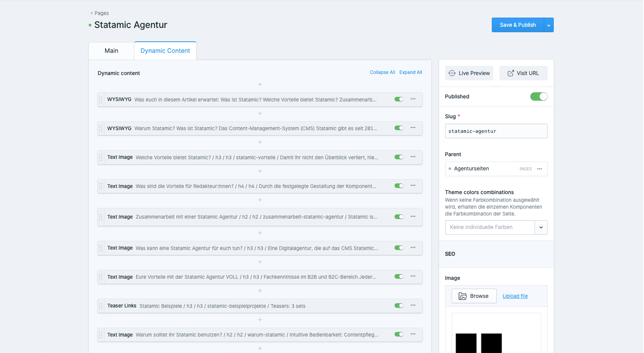Toggle off 'Welche Vorteile bietet Statamic?' block

click(x=399, y=157)
